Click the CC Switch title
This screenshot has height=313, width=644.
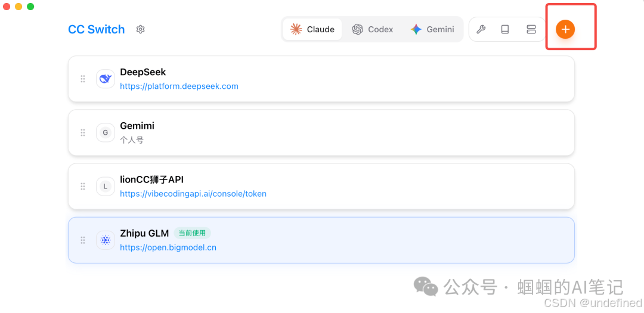(x=97, y=29)
